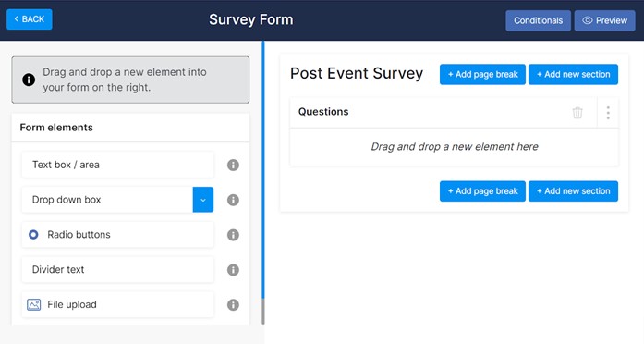
Task: Select the Text box / area element
Action: click(117, 165)
